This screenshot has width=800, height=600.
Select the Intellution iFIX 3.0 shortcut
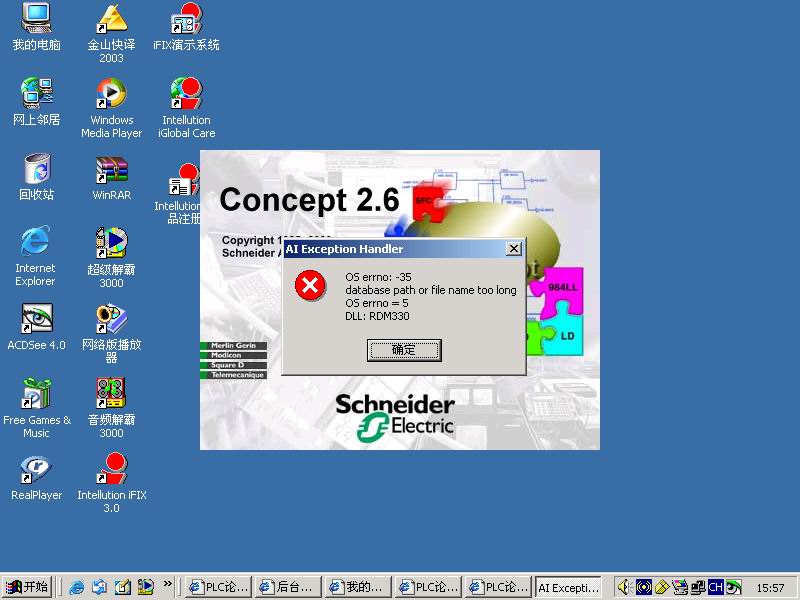111,483
